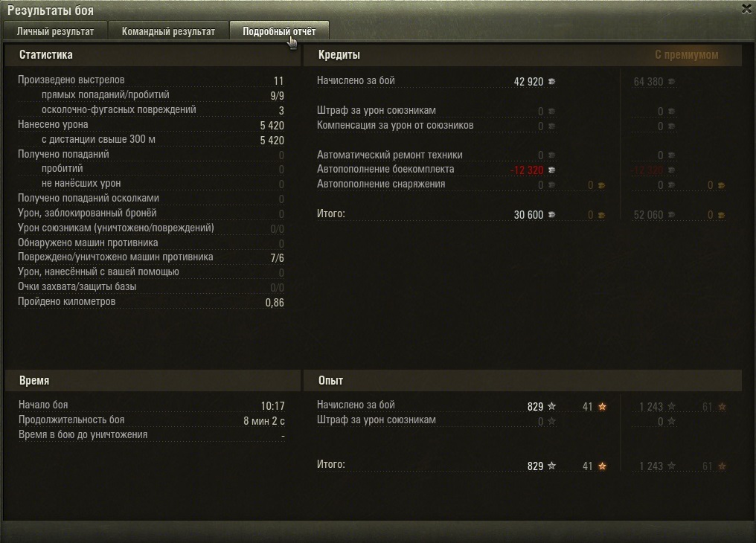This screenshot has width=756, height=543.
Task: Click white star icon next to 829 earned
Action: (x=552, y=406)
